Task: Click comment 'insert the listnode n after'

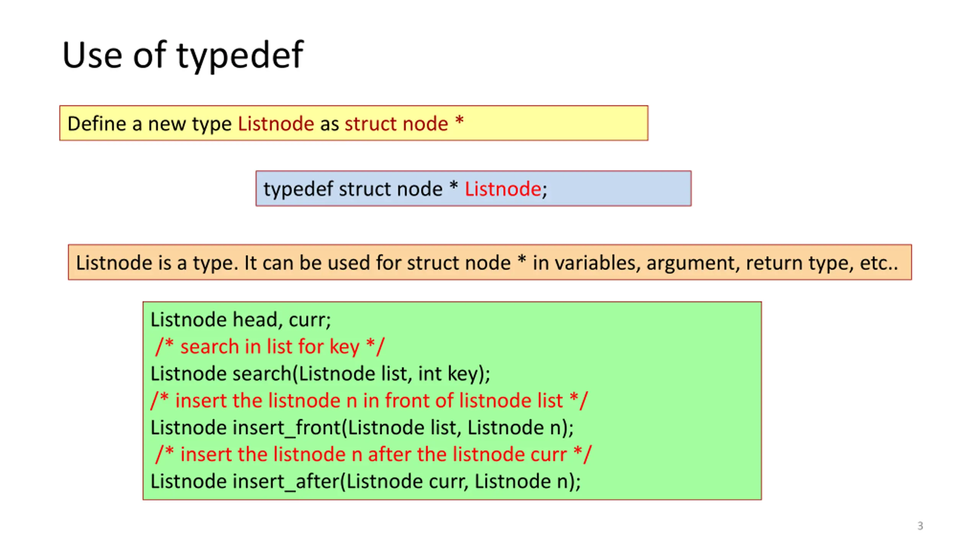Action: tap(374, 455)
